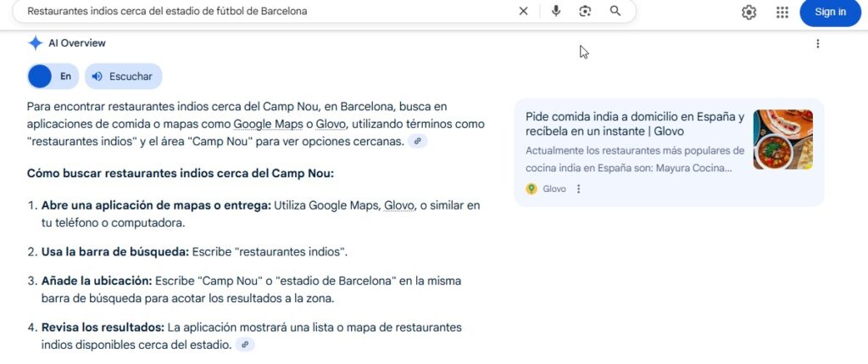Click into the search query text field
This screenshot has height=364, width=868.
(254, 11)
